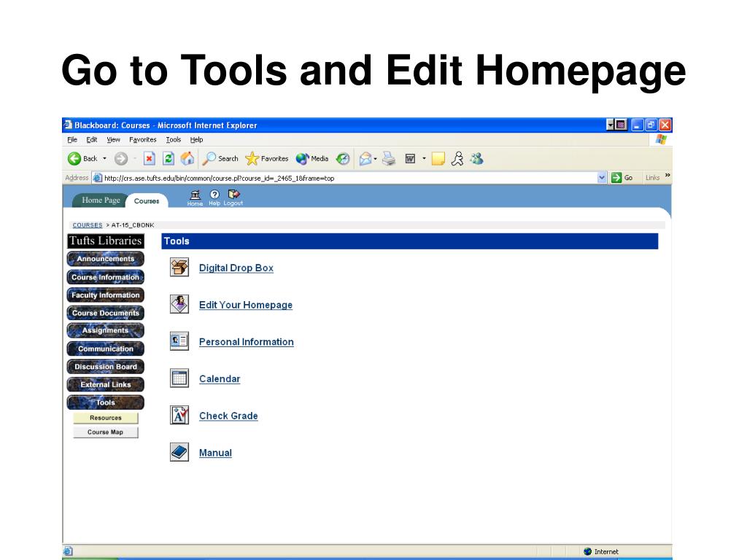
Task: Open Personal Information link
Action: pyautogui.click(x=247, y=342)
